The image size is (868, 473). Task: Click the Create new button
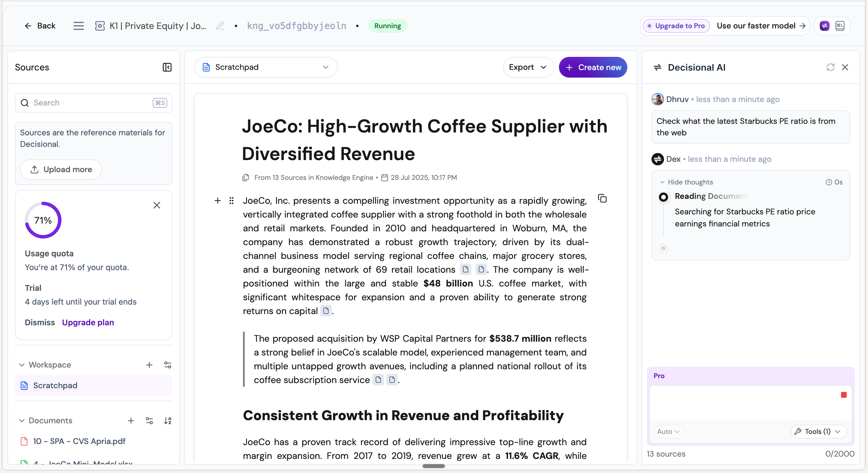pyautogui.click(x=593, y=68)
